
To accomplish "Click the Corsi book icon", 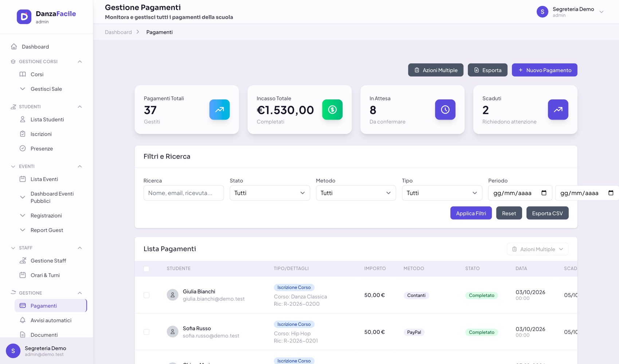I will [23, 74].
